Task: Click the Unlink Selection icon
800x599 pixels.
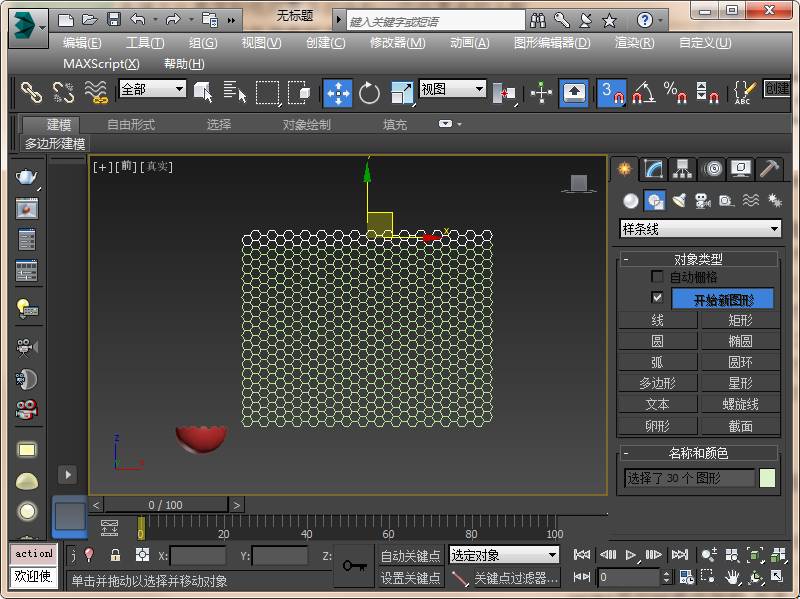Action: click(x=63, y=93)
